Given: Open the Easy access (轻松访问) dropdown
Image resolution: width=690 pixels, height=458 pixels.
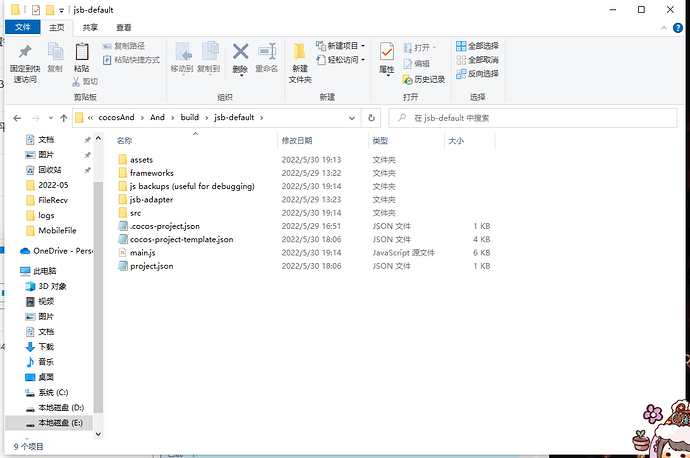Looking at the screenshot, I should [x=341, y=60].
